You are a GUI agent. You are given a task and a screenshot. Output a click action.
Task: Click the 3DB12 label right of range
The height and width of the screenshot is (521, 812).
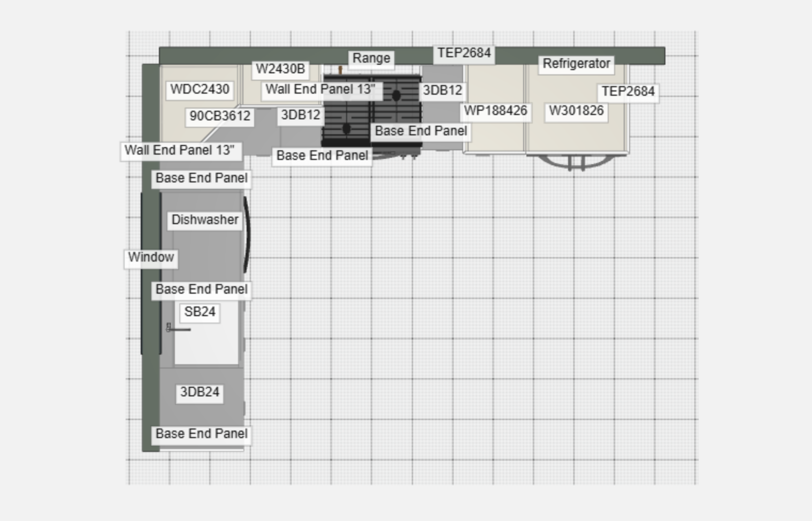[x=442, y=90]
